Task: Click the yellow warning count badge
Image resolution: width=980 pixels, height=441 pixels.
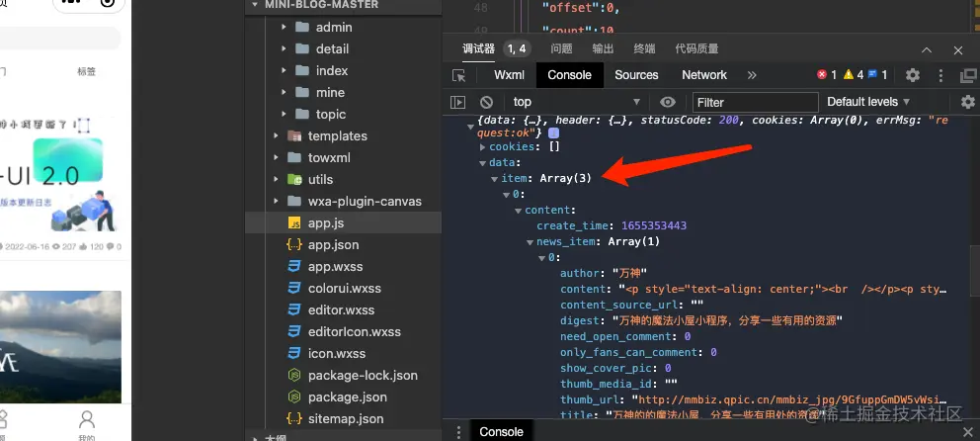Action: [x=854, y=75]
